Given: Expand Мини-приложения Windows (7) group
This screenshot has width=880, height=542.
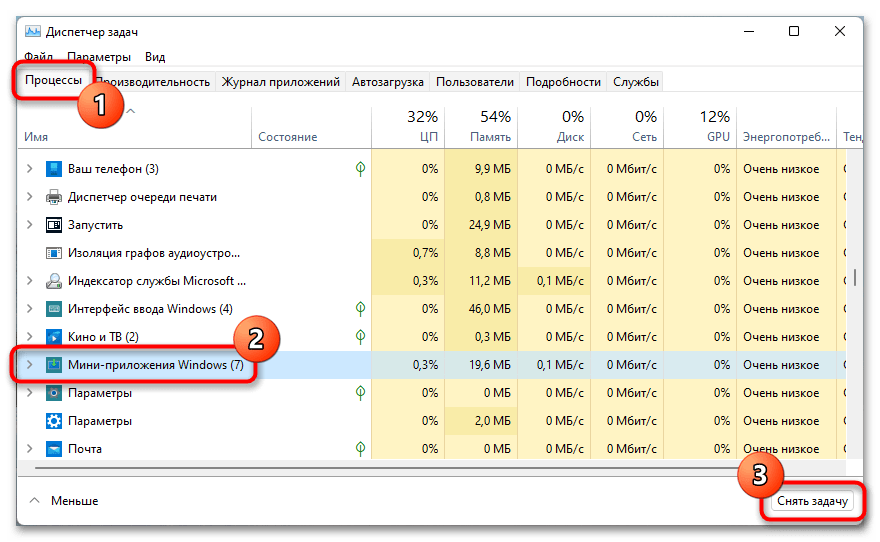Looking at the screenshot, I should [x=30, y=365].
